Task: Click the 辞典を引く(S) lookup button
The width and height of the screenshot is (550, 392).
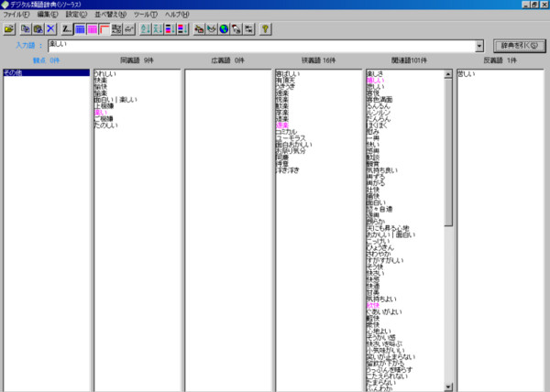Action: [x=519, y=46]
